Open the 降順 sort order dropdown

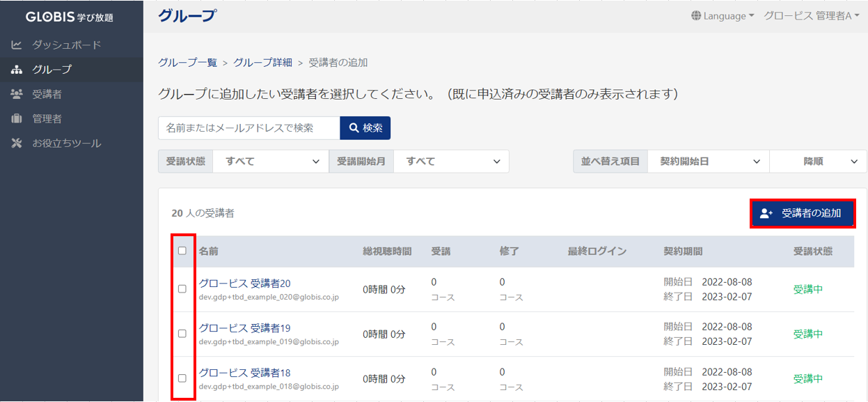(x=818, y=161)
